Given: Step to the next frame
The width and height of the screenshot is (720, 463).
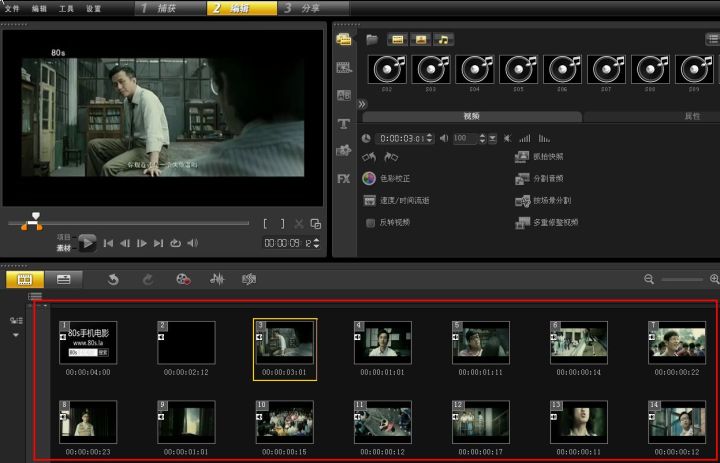Looking at the screenshot, I should tap(141, 243).
